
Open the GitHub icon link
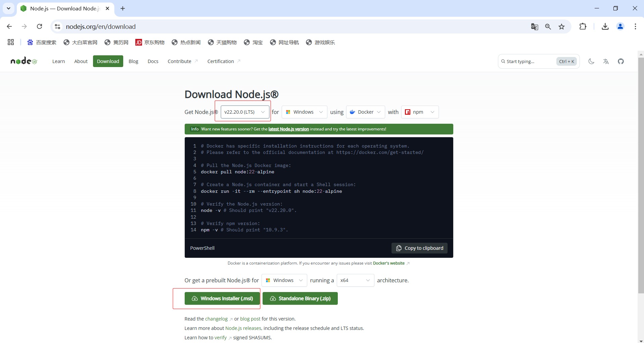coord(621,61)
